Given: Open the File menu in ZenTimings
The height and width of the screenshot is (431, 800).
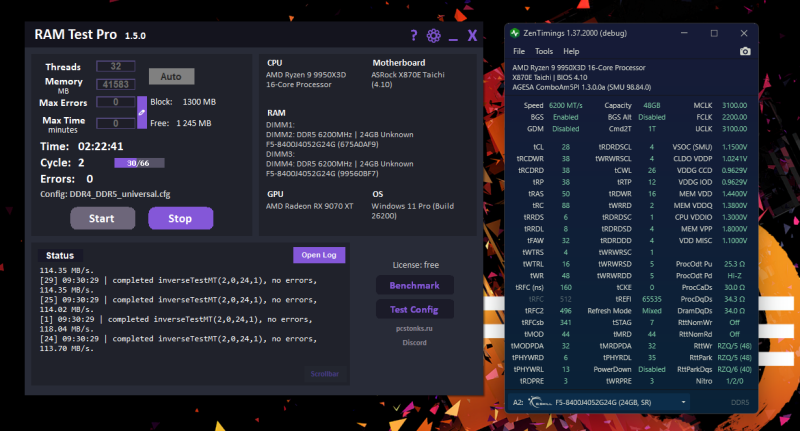Looking at the screenshot, I should click(x=519, y=51).
